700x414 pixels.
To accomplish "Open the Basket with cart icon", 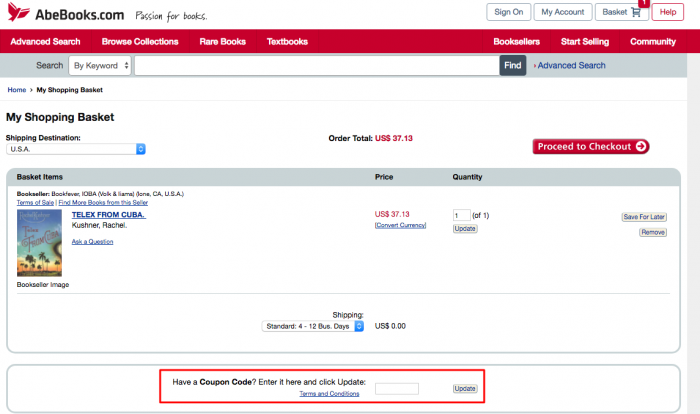I will click(621, 12).
